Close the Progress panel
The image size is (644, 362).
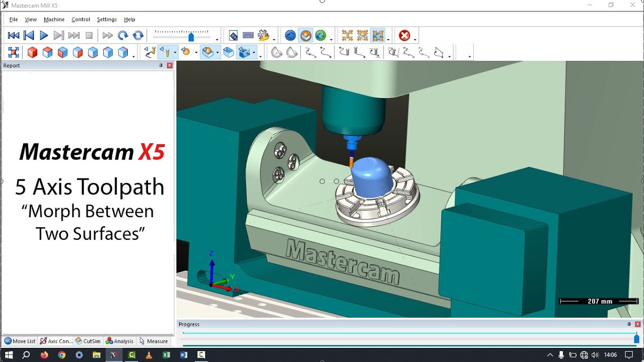tap(637, 324)
